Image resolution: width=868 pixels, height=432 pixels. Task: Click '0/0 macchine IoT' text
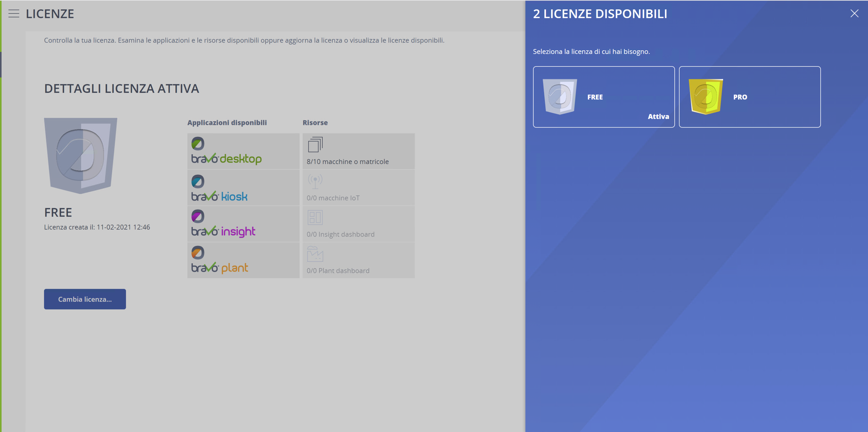[x=333, y=198]
